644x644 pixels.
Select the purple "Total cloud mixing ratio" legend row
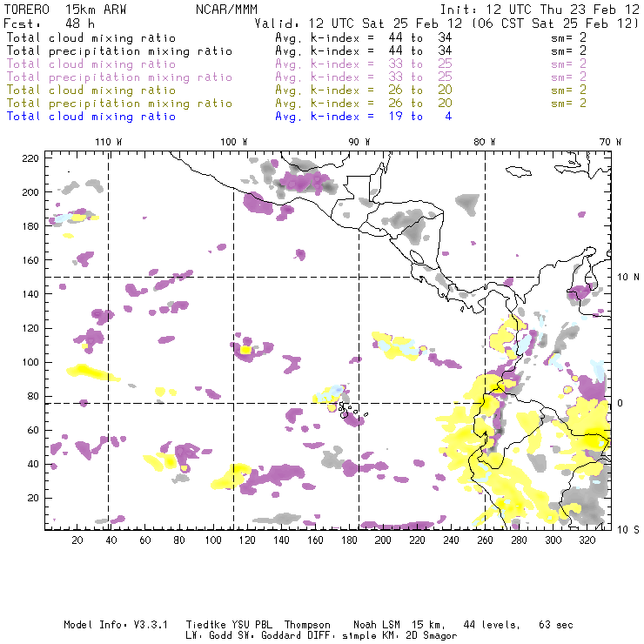pos(297,64)
